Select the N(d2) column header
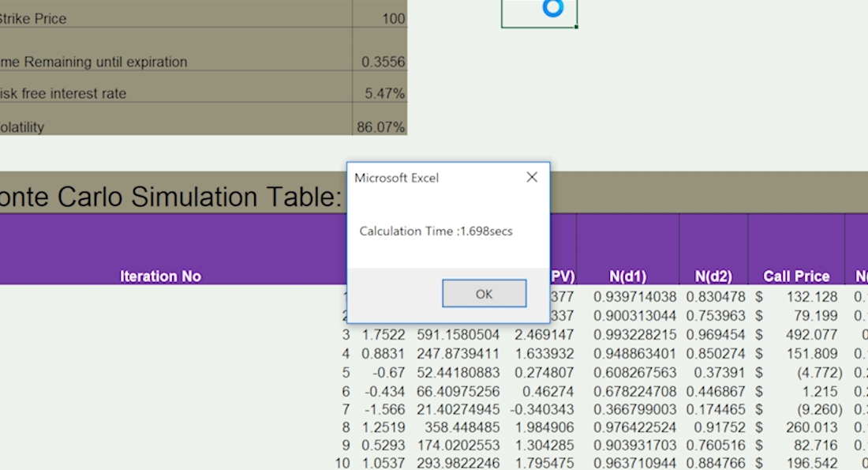Screen dimensions: 868x470 pos(713,276)
